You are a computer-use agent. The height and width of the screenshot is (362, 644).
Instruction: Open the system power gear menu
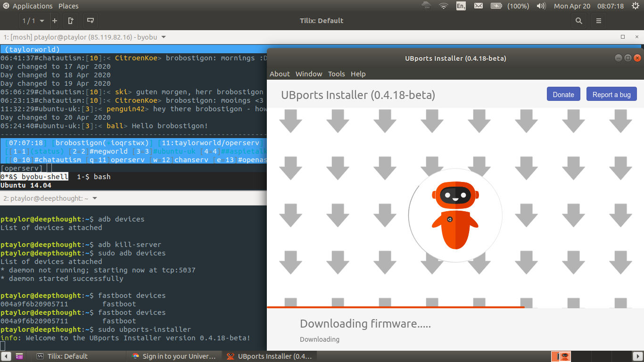click(x=635, y=6)
